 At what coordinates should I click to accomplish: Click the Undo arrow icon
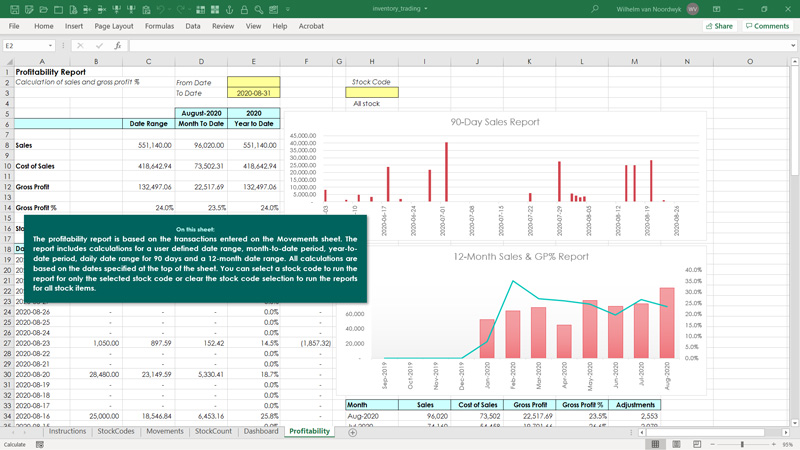[161, 9]
